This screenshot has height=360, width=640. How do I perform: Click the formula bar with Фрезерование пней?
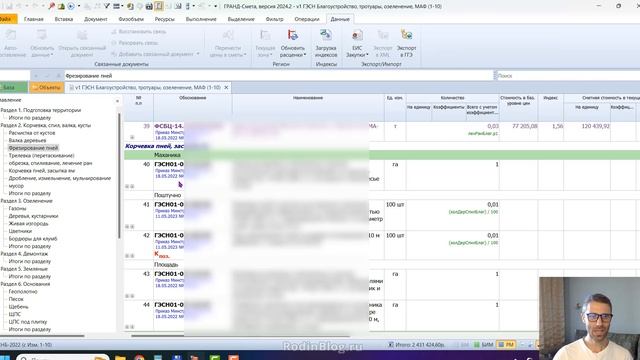click(278, 76)
